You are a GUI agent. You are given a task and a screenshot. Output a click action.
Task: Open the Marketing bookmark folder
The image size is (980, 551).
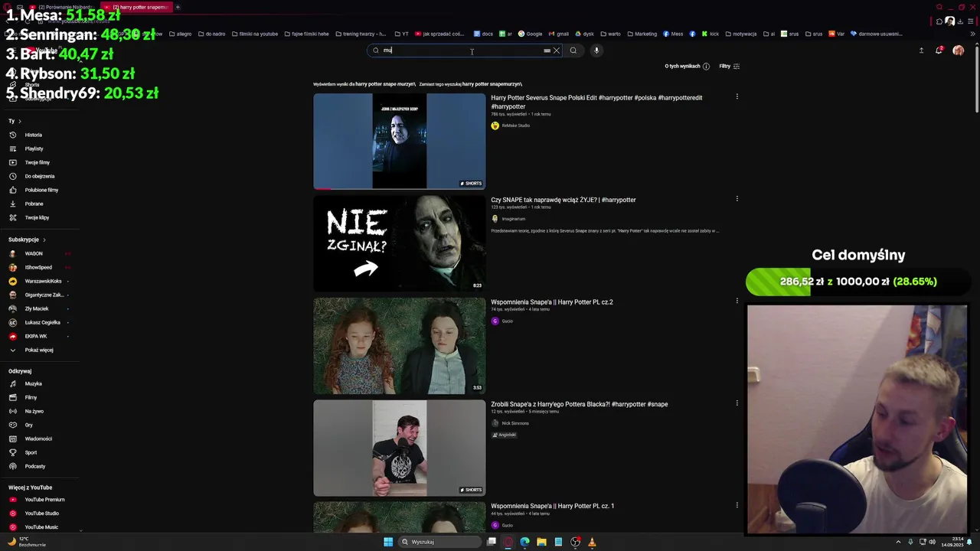tap(642, 34)
